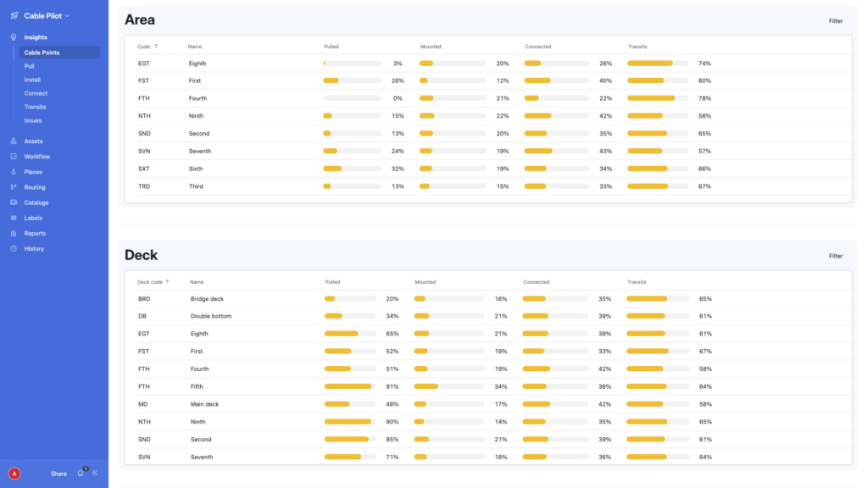Go to Issues in sidebar

[32, 120]
